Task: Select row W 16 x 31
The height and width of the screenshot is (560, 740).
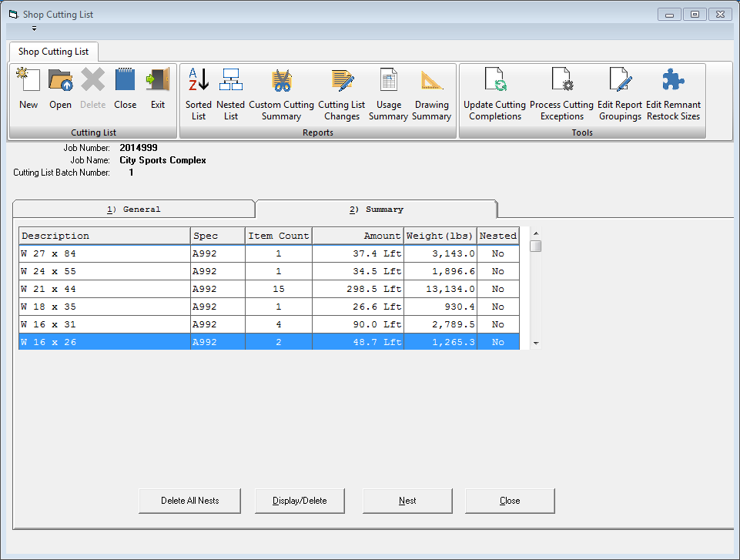Action: point(269,324)
